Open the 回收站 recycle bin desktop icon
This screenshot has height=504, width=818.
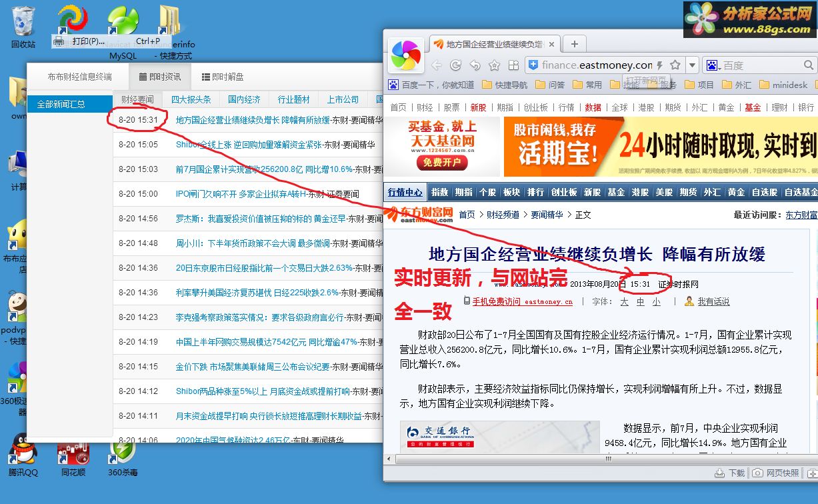pyautogui.click(x=23, y=27)
